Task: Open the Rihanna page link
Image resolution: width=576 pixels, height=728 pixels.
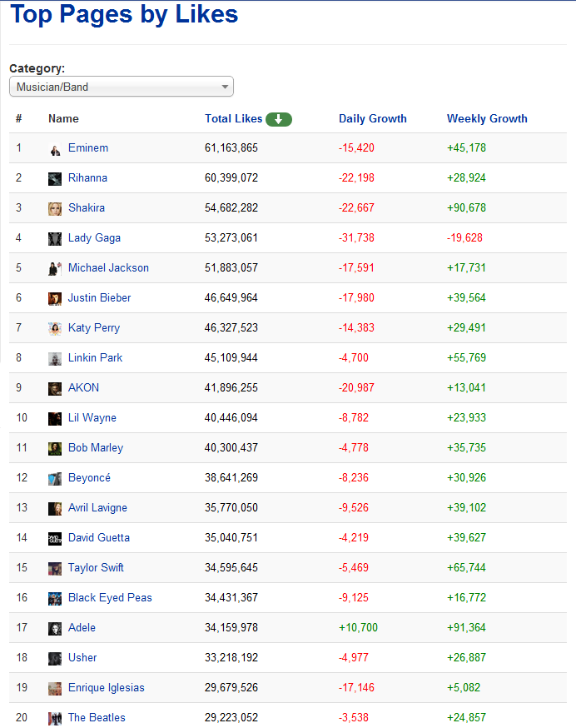Action: [x=87, y=177]
